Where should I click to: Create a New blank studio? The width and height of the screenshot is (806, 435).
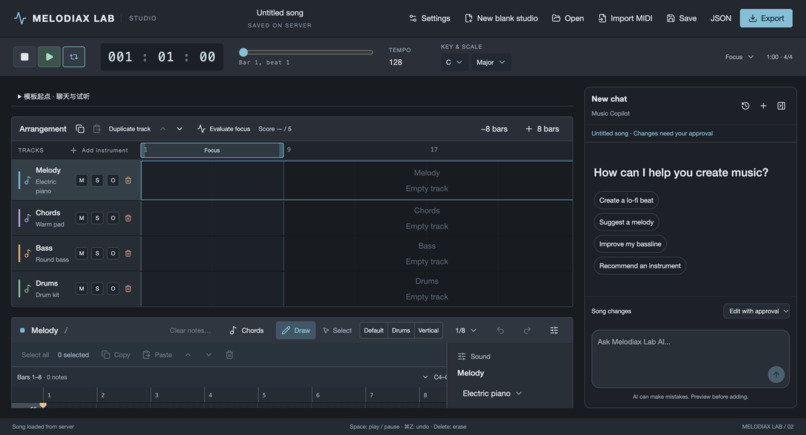(501, 19)
